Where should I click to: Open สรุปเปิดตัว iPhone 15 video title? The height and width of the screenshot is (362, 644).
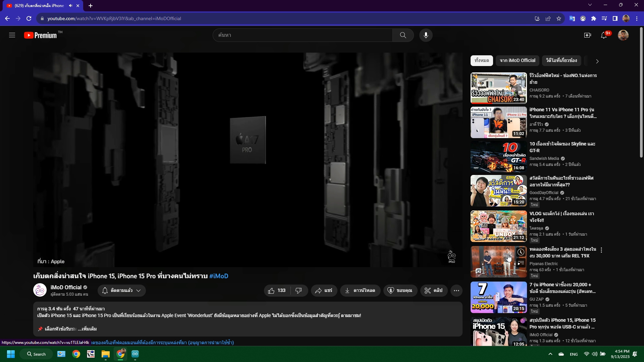pos(562,323)
